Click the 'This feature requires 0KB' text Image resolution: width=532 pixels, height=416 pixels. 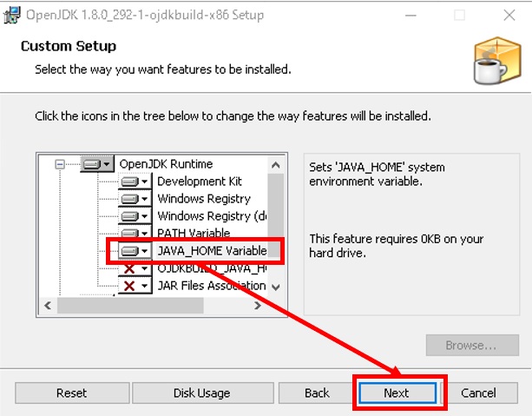click(x=396, y=246)
